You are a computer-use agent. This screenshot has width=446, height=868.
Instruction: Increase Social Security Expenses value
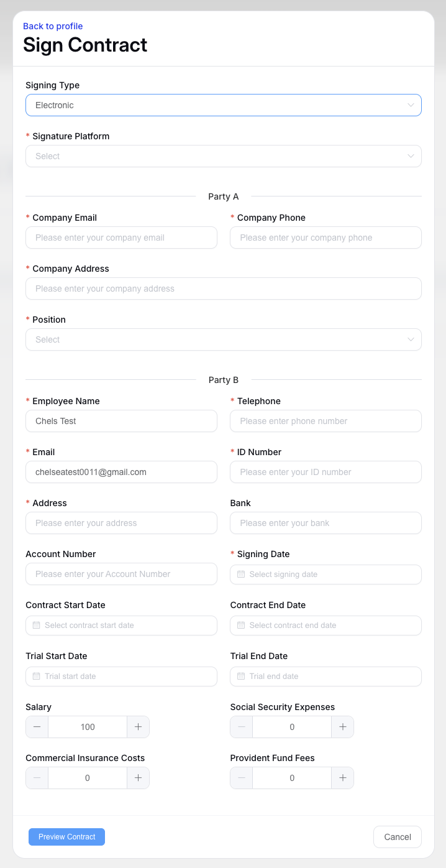342,727
